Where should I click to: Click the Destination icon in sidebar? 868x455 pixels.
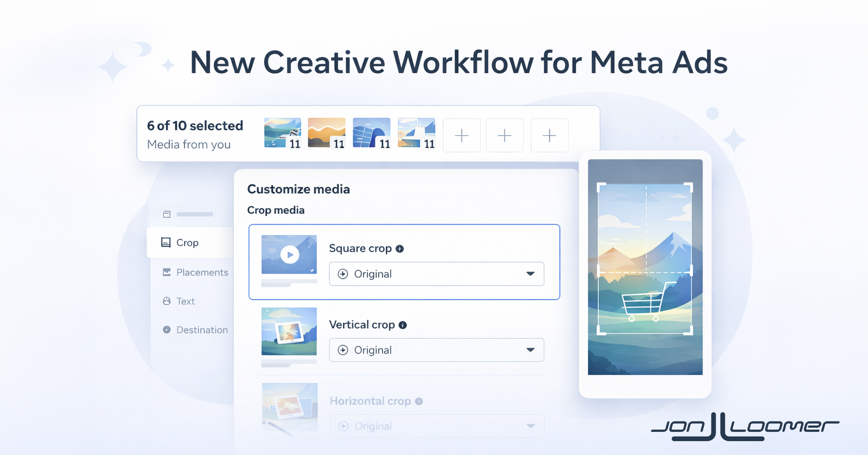[167, 330]
